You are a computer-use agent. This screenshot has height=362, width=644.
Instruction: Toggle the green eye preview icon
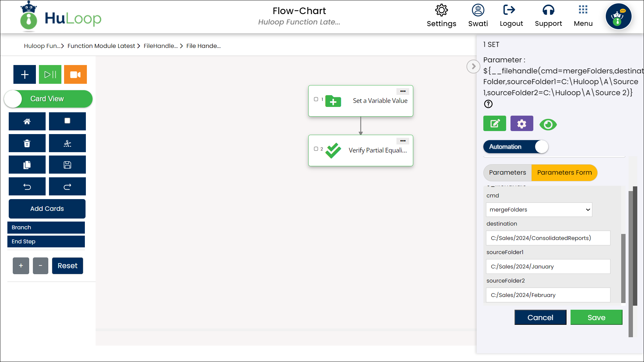tap(548, 125)
